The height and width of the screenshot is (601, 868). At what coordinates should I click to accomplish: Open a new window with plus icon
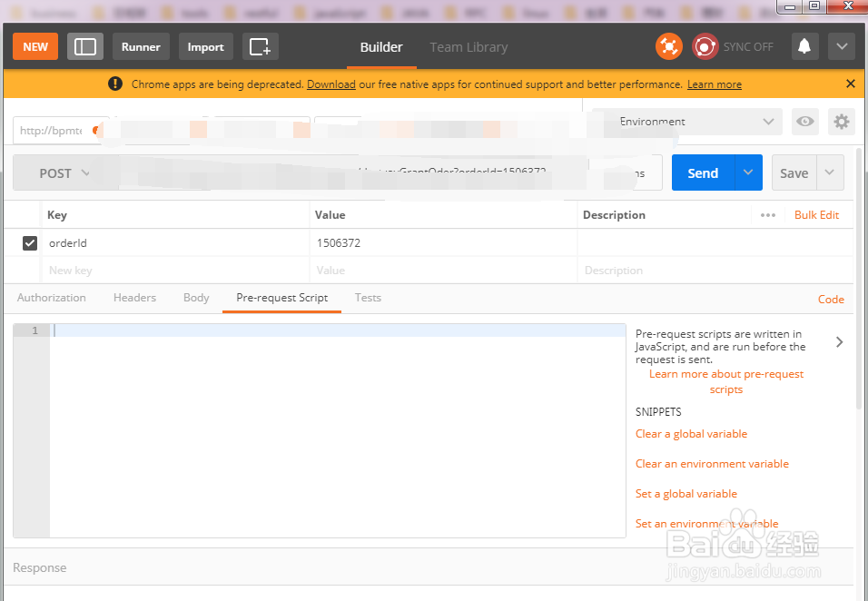(261, 46)
